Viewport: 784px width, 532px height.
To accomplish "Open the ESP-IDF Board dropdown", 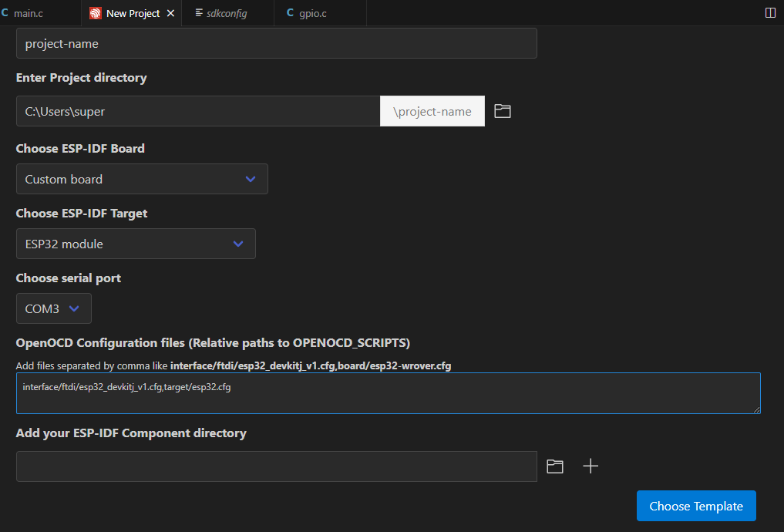I will [142, 179].
